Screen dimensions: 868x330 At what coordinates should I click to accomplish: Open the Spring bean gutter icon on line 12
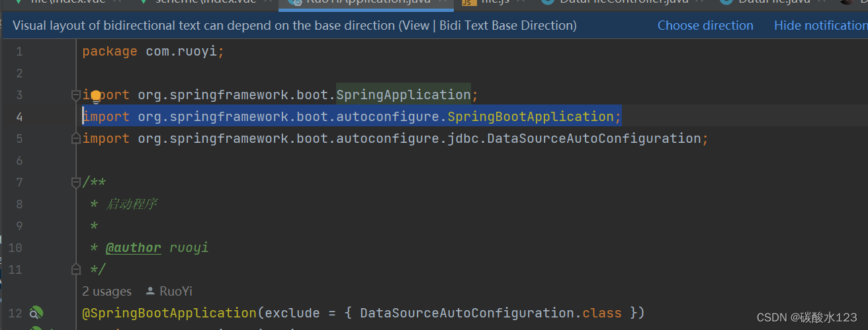[x=36, y=312]
